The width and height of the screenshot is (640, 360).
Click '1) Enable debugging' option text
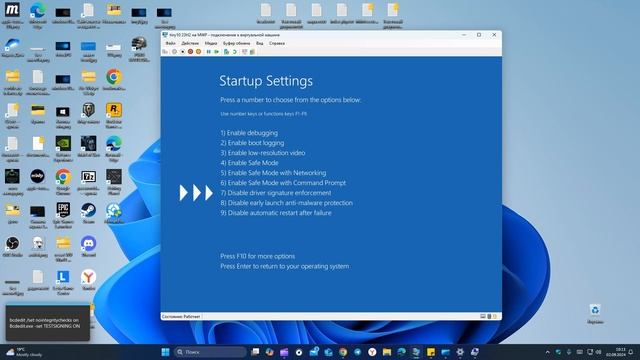[x=249, y=133]
